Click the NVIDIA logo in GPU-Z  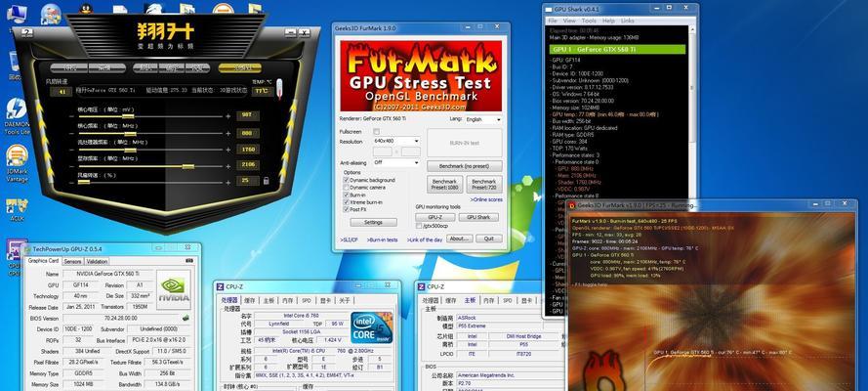[x=174, y=289]
